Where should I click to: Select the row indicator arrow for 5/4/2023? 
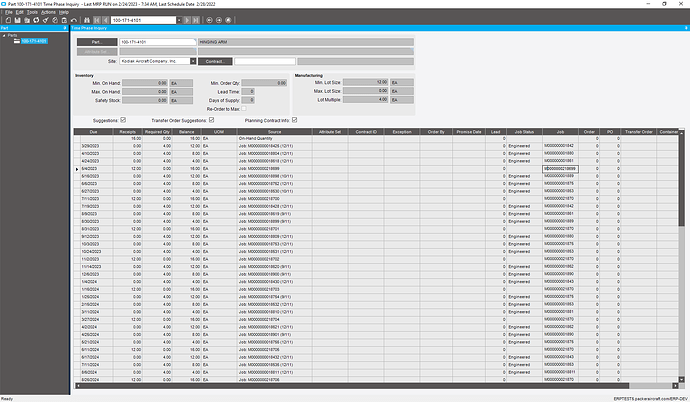pyautogui.click(x=77, y=169)
